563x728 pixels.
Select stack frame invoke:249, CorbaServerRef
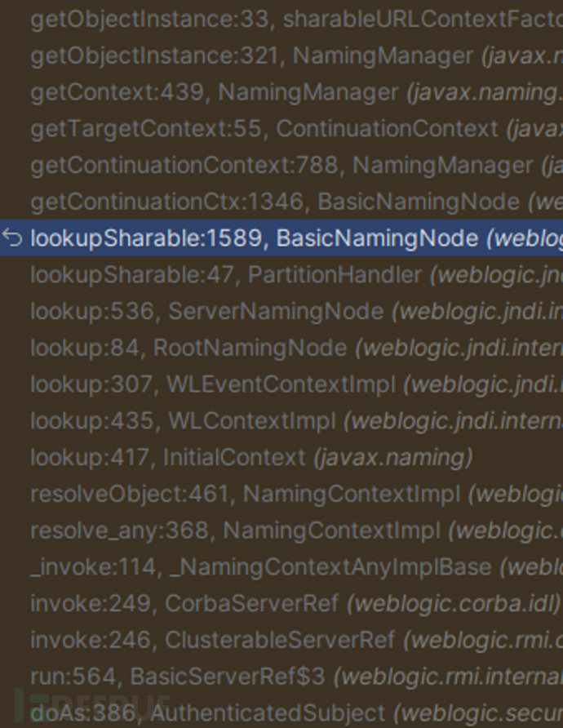[x=281, y=603]
